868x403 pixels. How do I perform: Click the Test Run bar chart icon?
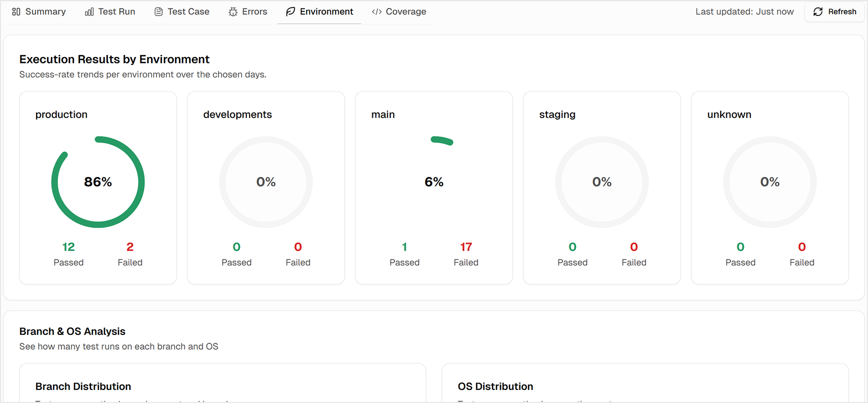[x=89, y=12]
